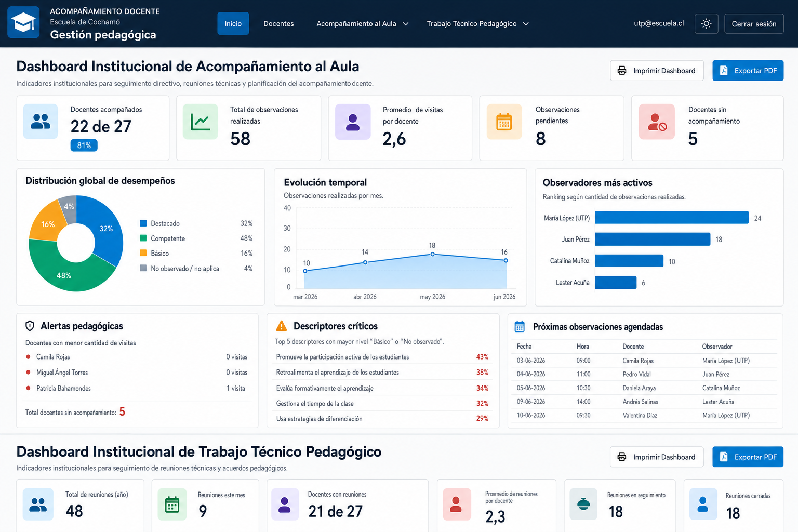This screenshot has height=532, width=798.
Task: Click the 03-06-2026 scheduled observation date
Action: 531,361
